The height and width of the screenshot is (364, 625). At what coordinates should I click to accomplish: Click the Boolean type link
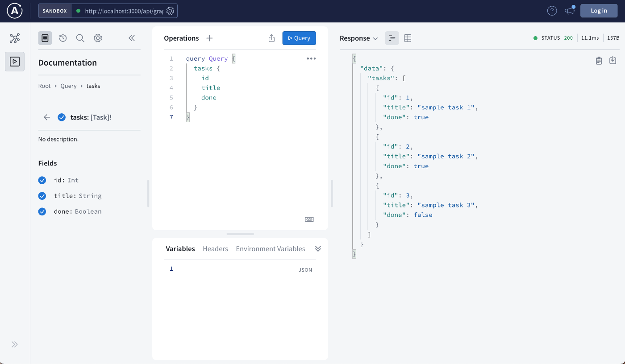pyautogui.click(x=88, y=211)
